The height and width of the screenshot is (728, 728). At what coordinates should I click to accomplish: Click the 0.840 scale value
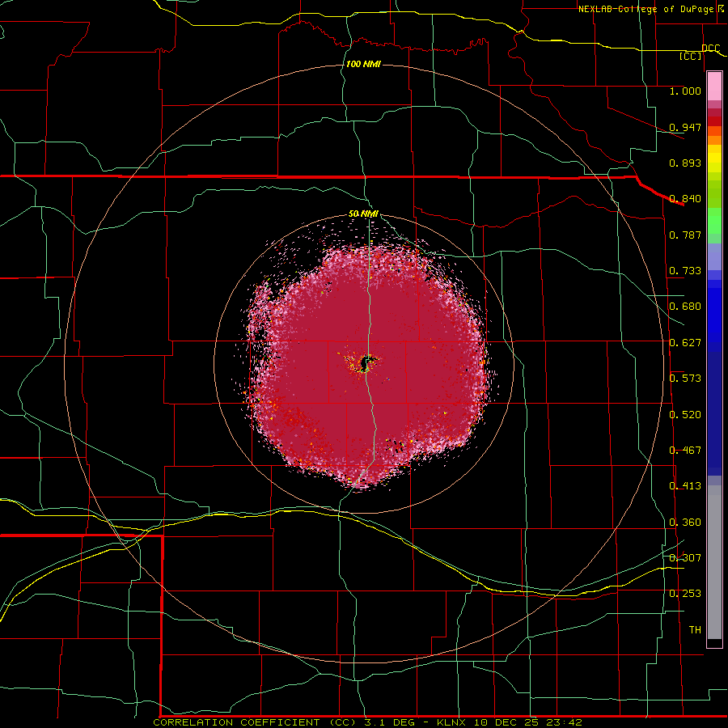[685, 199]
